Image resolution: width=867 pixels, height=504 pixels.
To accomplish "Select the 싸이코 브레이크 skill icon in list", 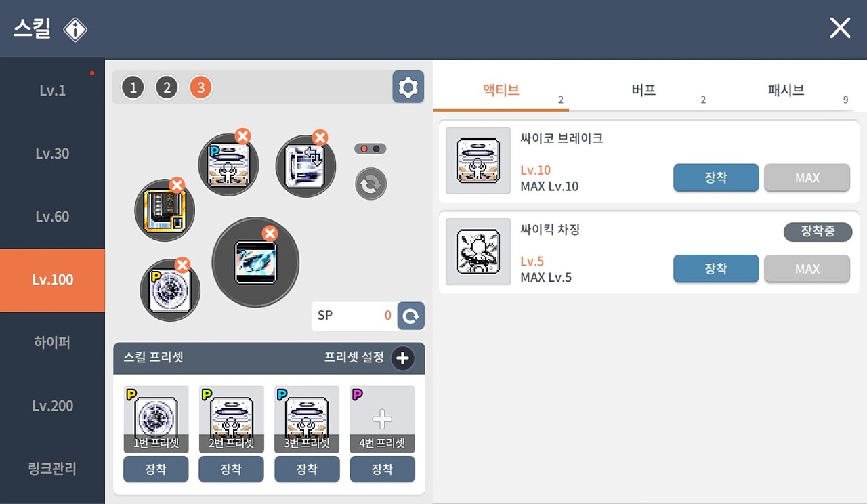I will point(478,161).
